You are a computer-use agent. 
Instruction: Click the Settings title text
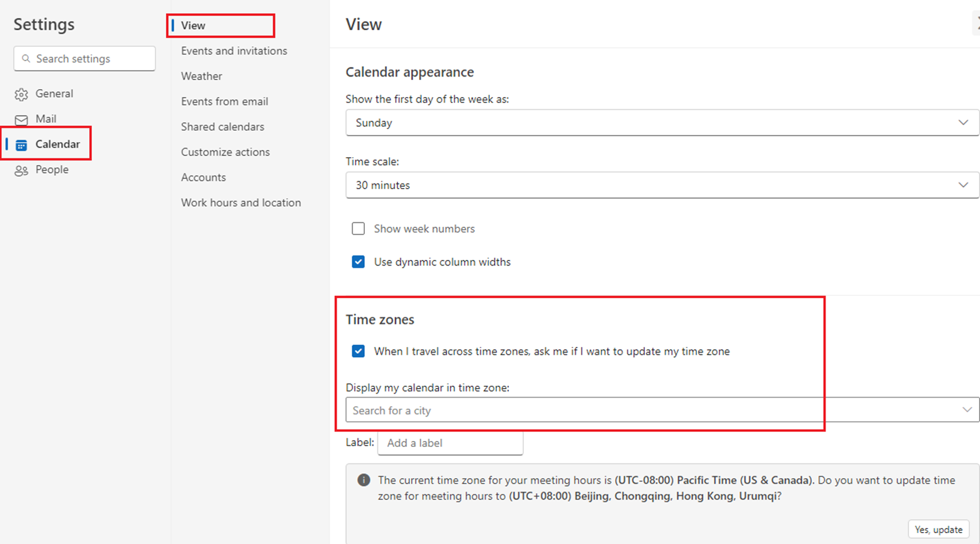tap(44, 25)
